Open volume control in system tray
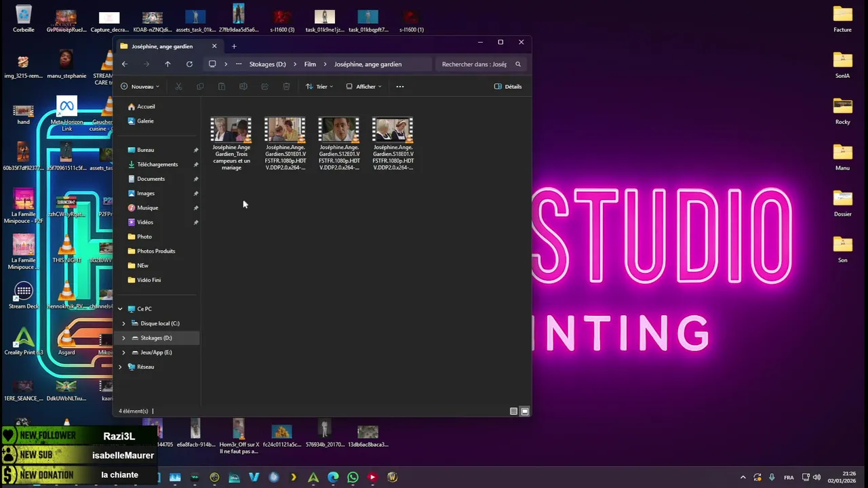Image resolution: width=868 pixels, height=488 pixels. (x=816, y=477)
